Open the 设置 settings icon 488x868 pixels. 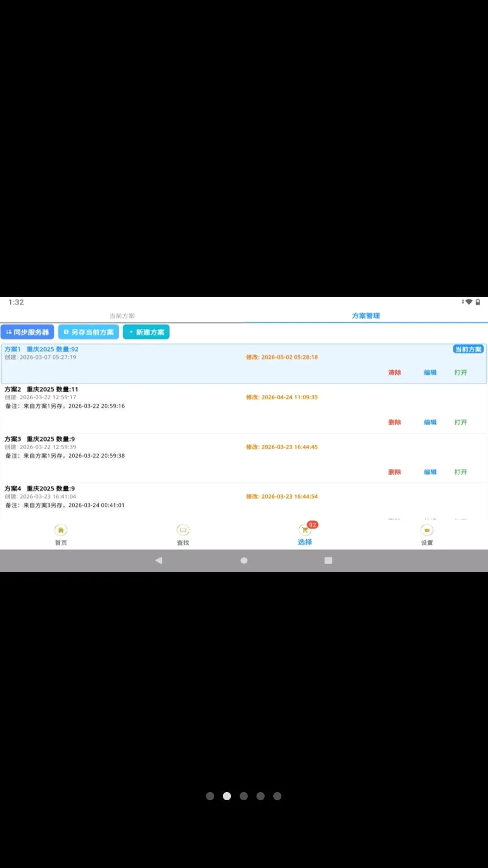(427, 530)
